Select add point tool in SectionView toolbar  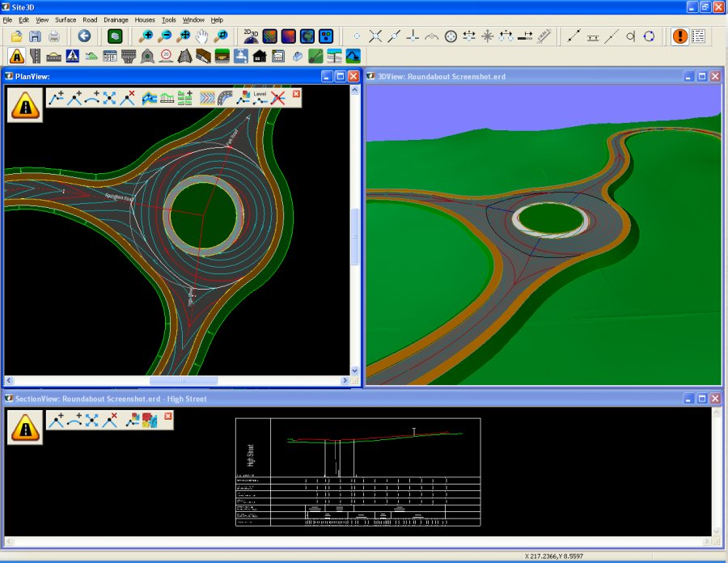[57, 420]
